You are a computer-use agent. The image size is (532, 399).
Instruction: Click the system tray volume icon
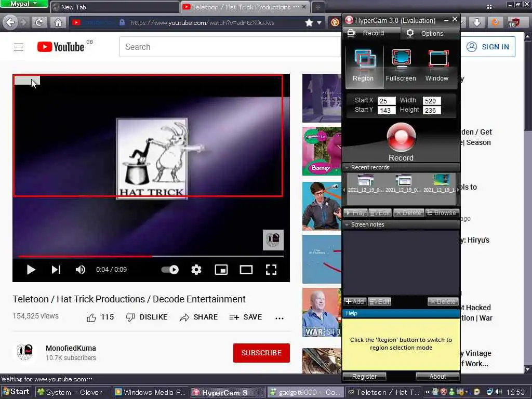(x=499, y=392)
